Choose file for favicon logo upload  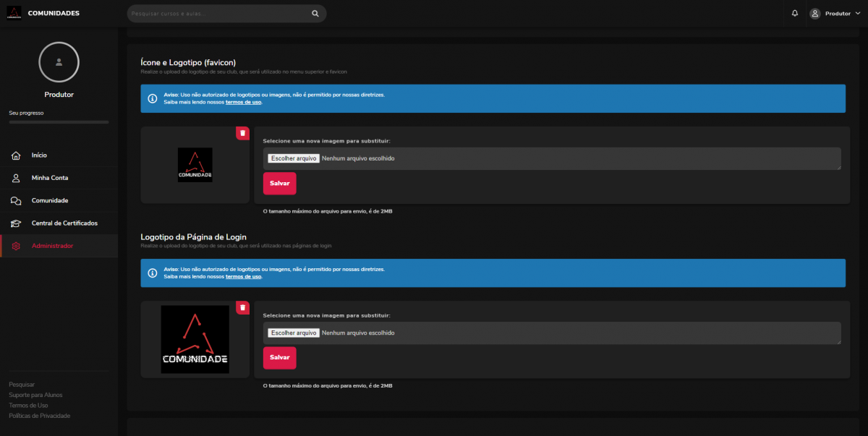293,158
